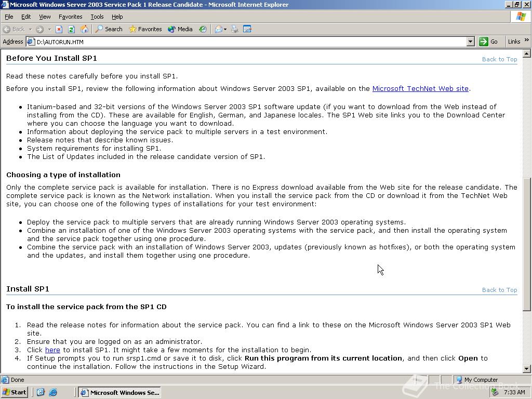Open the Favorites menu
This screenshot has width=532, height=399.
(x=70, y=17)
